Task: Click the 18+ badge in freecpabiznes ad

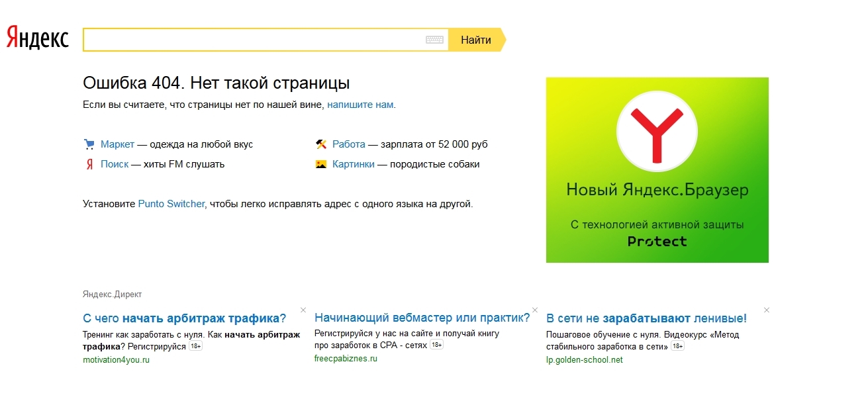Action: point(436,345)
